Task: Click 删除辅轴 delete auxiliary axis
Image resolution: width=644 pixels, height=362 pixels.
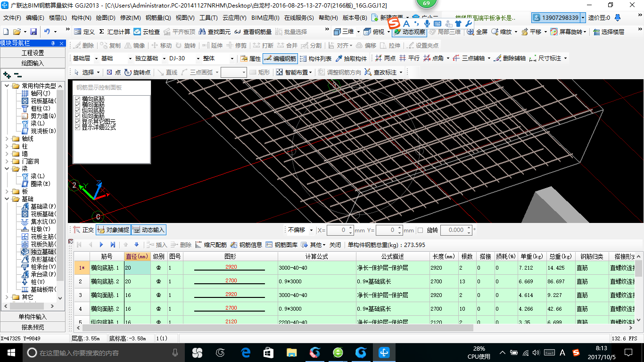Action: click(509, 58)
